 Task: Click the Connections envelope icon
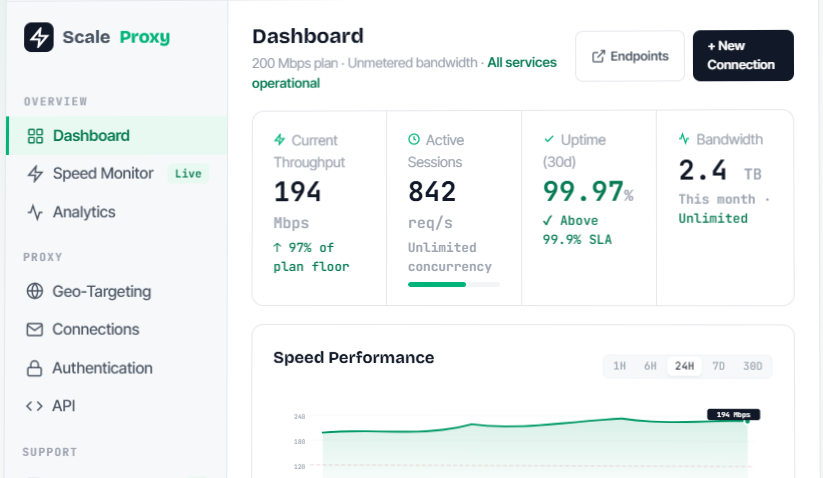[x=35, y=330]
